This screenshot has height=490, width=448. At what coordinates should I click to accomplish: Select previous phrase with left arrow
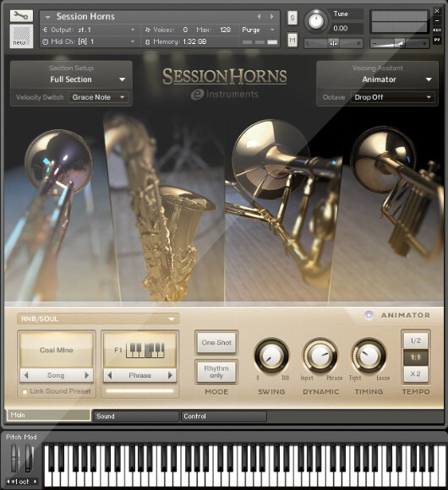point(110,375)
